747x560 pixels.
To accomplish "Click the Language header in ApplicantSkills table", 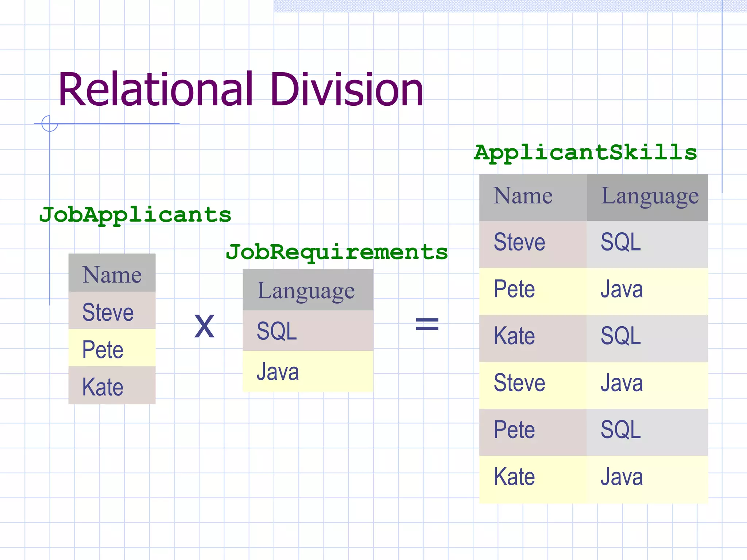I will click(x=647, y=198).
